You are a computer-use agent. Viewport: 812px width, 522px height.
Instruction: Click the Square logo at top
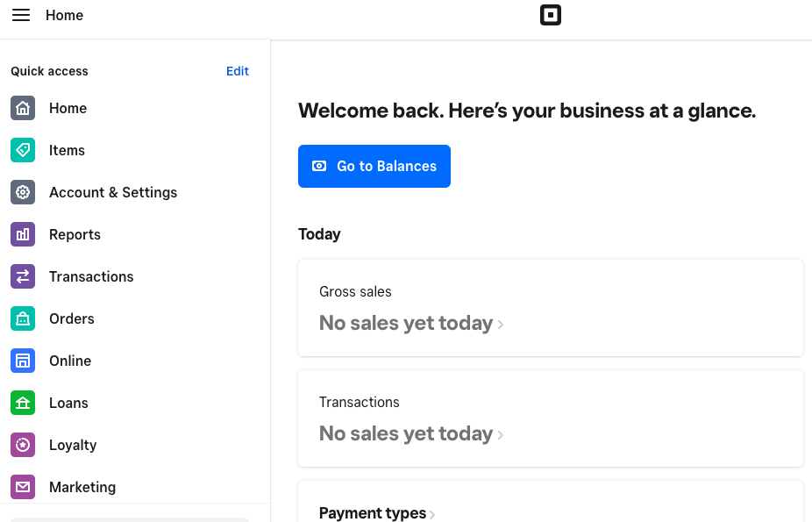click(x=550, y=15)
